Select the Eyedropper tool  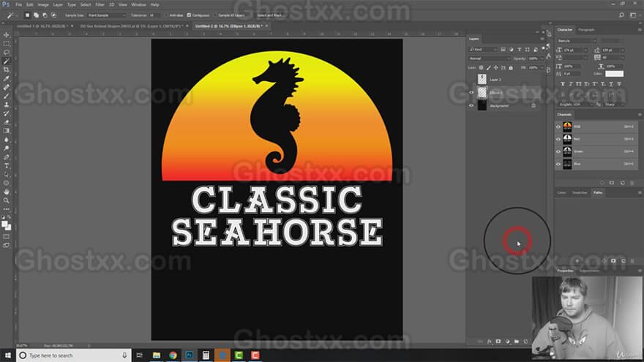(x=6, y=78)
